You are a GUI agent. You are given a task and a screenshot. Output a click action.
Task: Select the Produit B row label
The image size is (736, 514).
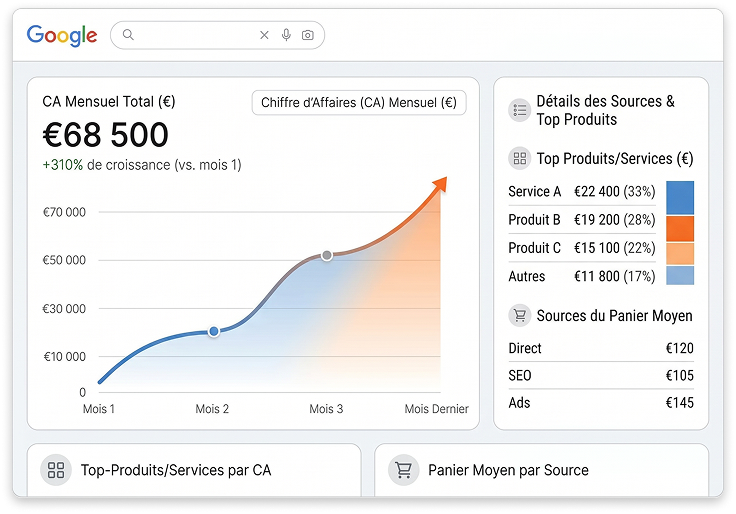pos(535,220)
